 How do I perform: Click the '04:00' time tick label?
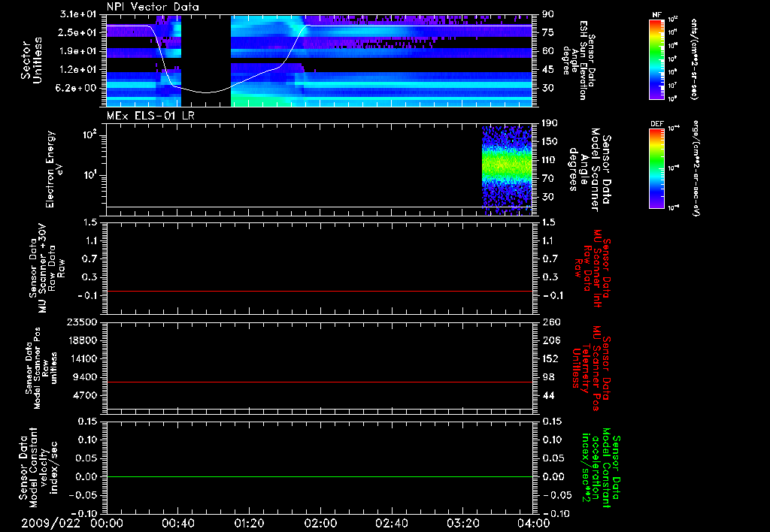pyautogui.click(x=534, y=523)
